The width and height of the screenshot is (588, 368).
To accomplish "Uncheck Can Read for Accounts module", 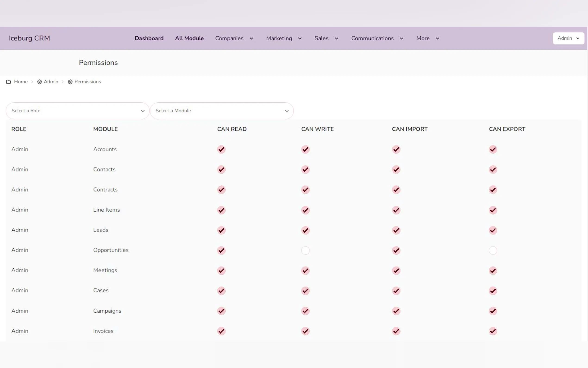I will pos(221,149).
